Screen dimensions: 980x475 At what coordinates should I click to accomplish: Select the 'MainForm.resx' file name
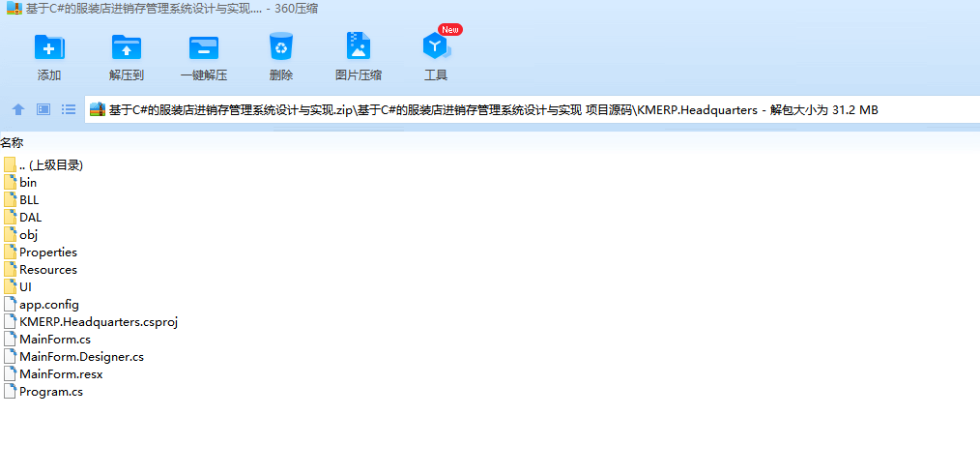click(x=61, y=374)
